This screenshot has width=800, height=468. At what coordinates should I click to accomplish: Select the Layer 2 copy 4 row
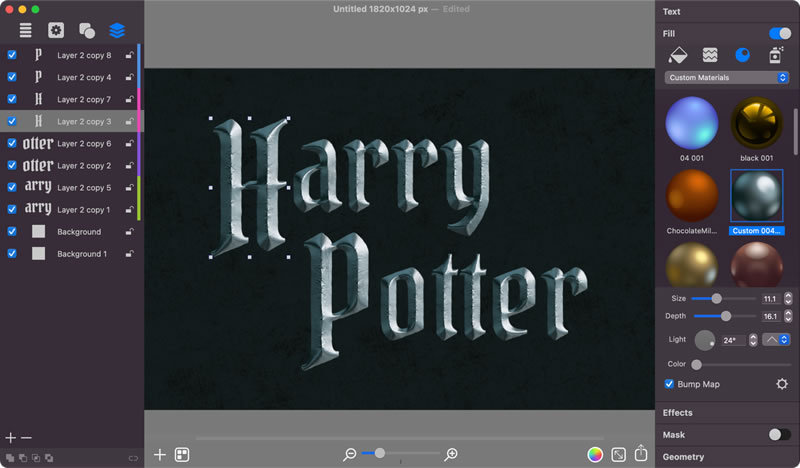70,77
